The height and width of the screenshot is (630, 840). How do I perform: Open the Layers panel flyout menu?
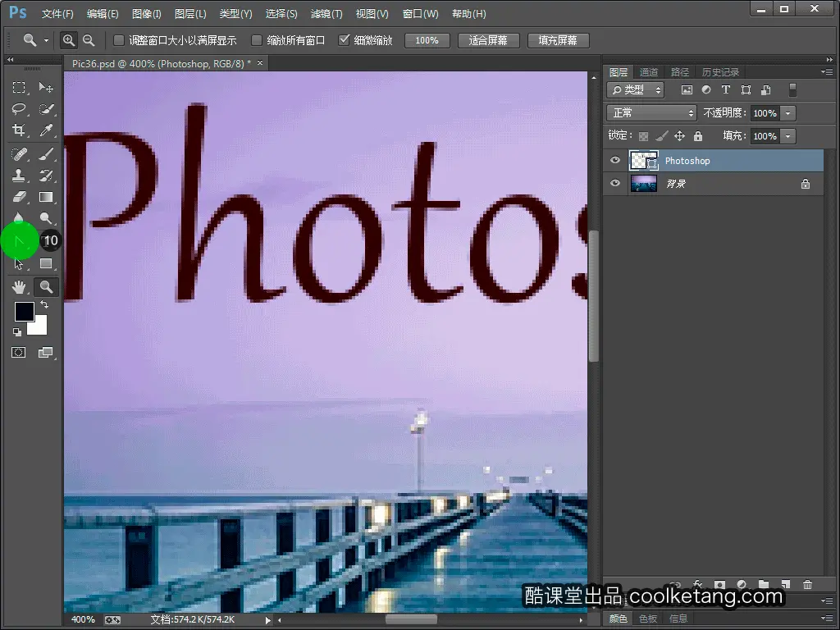(x=827, y=72)
